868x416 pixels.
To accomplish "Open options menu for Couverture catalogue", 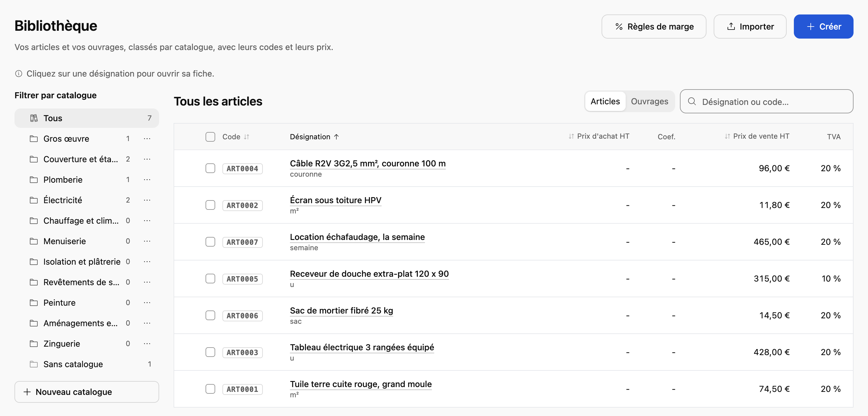I will [147, 159].
